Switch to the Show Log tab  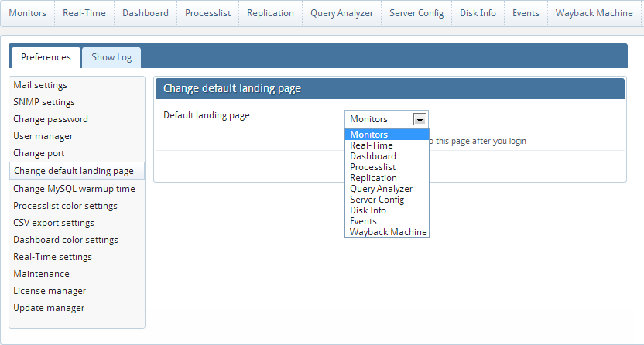click(x=111, y=57)
